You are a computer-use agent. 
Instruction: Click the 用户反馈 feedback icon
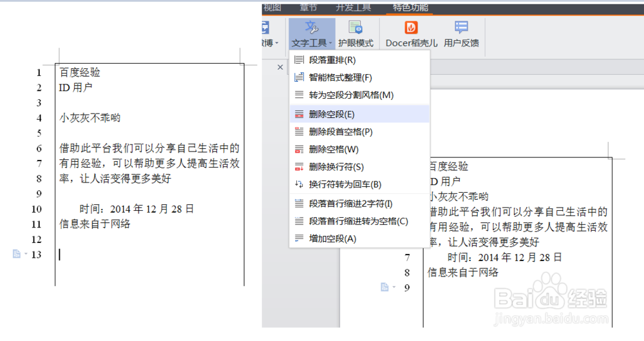pyautogui.click(x=461, y=27)
